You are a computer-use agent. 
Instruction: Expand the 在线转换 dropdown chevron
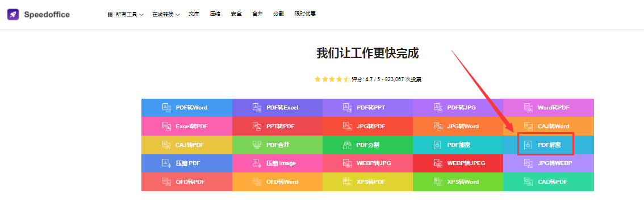point(178,15)
